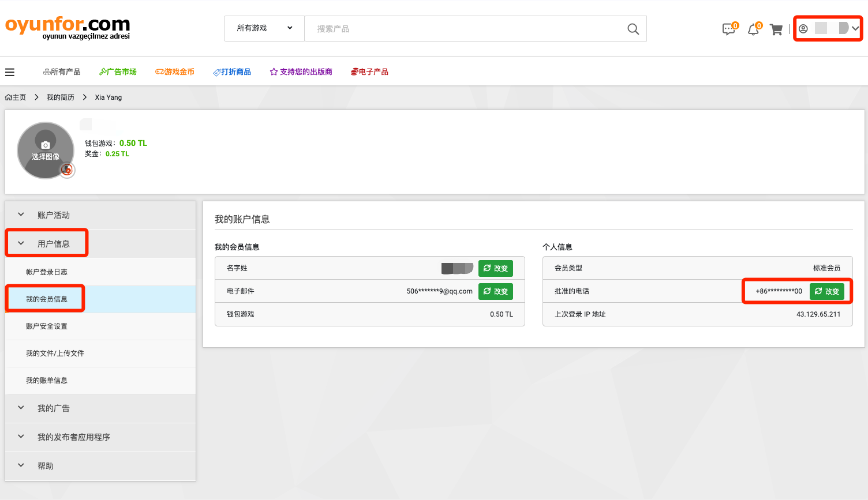The height and width of the screenshot is (500, 868).
Task: Open the notifications bell icon
Action: [753, 29]
